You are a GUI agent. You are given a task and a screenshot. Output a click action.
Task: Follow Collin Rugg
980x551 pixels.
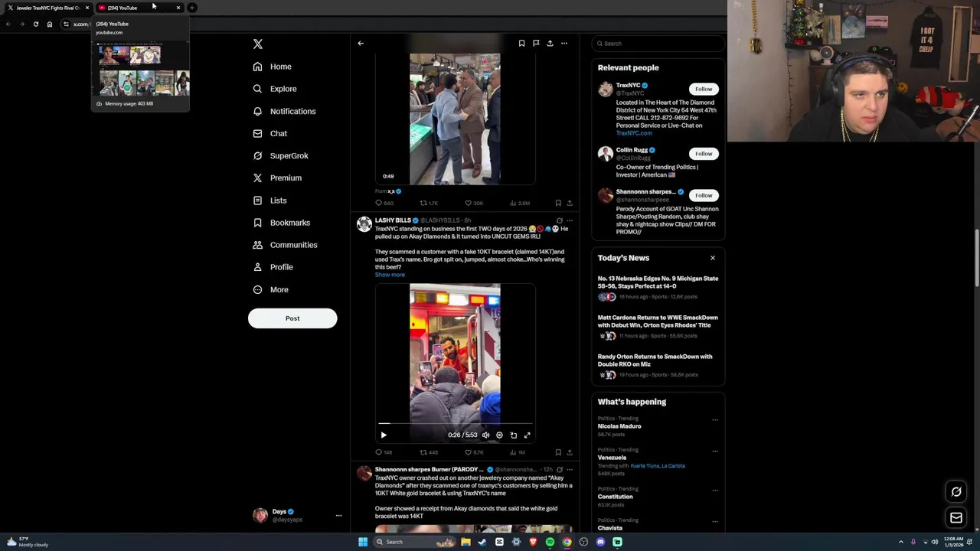click(x=704, y=154)
